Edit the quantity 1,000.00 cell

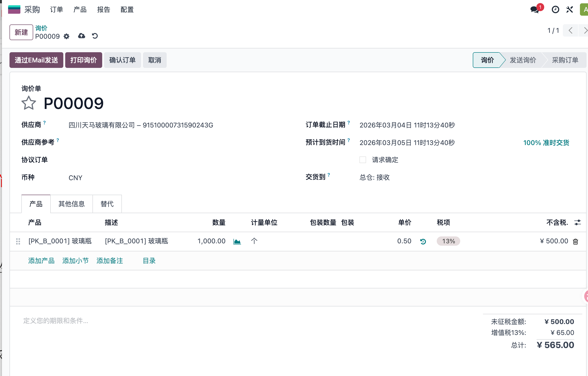[211, 241]
